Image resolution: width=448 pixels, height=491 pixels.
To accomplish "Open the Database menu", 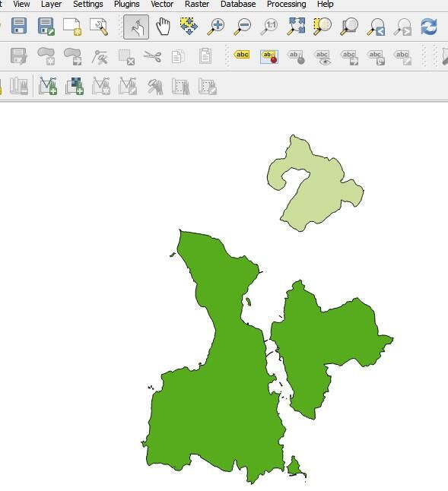I will [x=238, y=4].
